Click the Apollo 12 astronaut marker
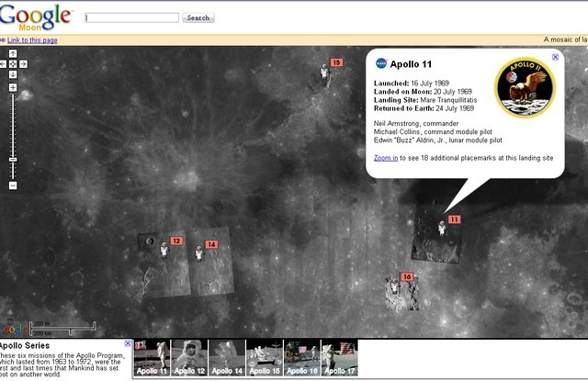588x381 pixels. click(164, 250)
